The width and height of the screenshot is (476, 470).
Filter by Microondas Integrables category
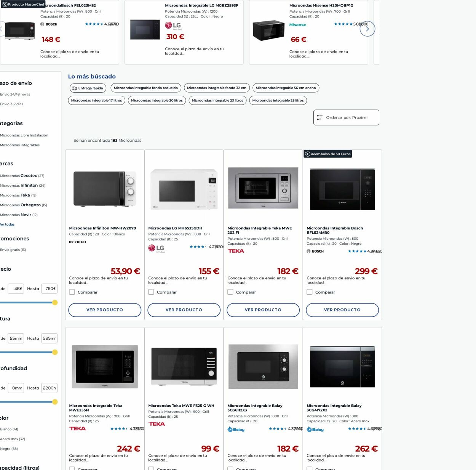click(x=20, y=145)
